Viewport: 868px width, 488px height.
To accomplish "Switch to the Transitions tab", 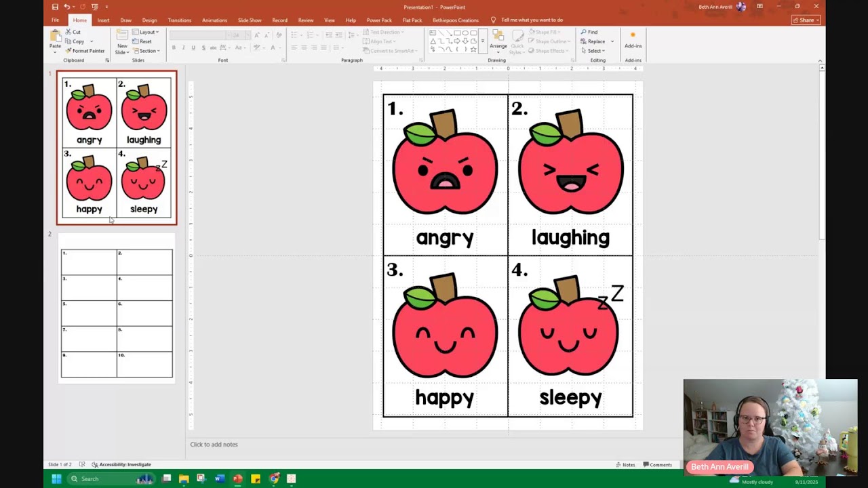I will [180, 20].
